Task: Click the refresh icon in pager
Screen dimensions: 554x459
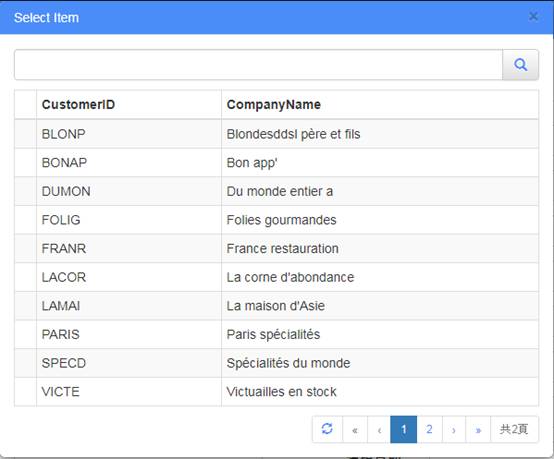Action: click(x=327, y=429)
